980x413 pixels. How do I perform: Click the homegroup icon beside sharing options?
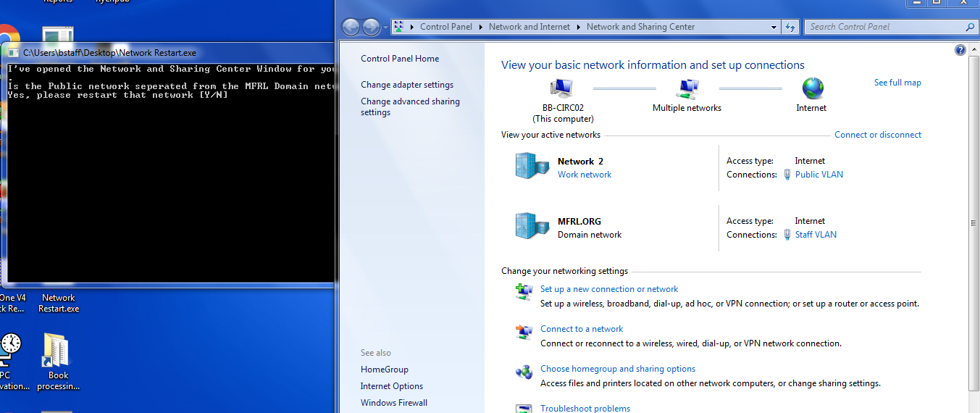524,372
